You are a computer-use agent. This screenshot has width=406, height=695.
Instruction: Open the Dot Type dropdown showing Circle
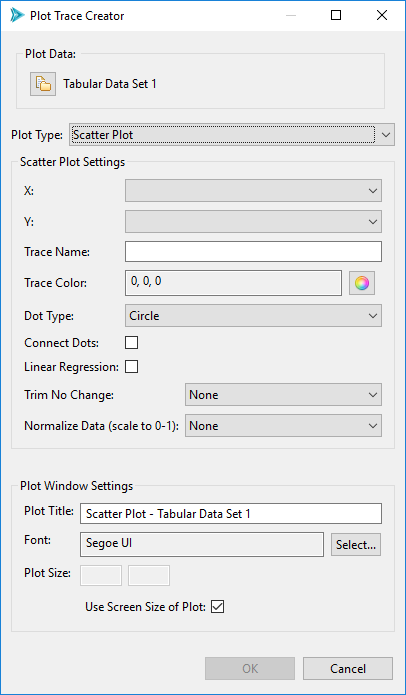pos(253,316)
